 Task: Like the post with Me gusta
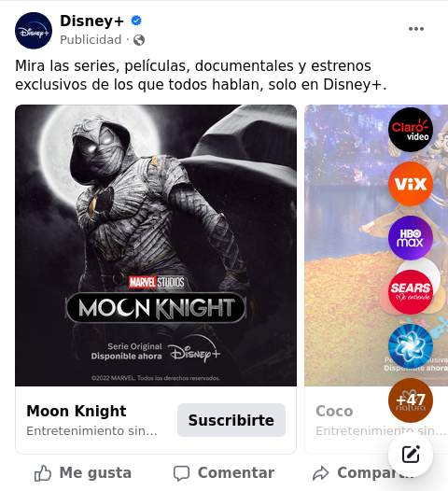point(83,472)
